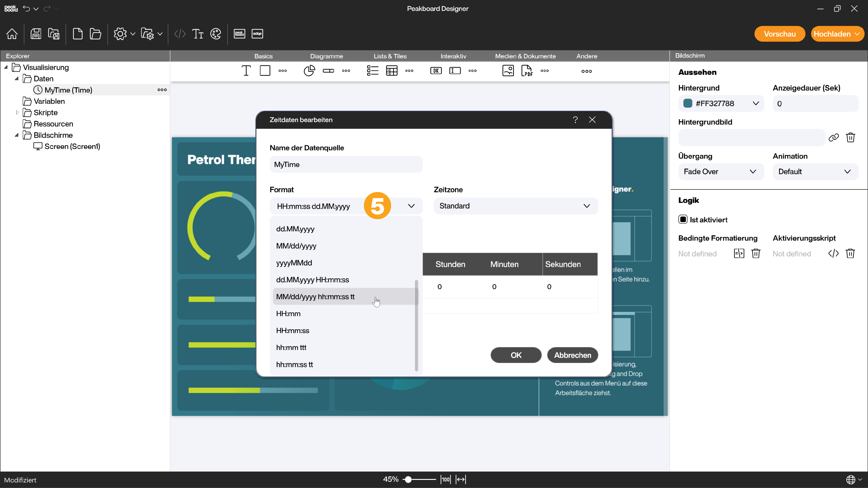868x488 pixels.
Task: Click the Hintergrund color swatch
Action: click(x=687, y=103)
